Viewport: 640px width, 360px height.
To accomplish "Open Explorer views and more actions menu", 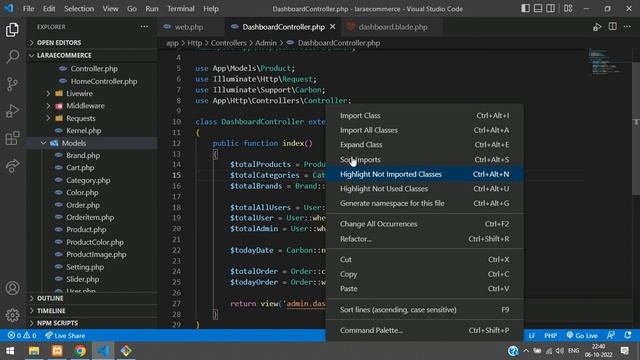I will tap(144, 27).
